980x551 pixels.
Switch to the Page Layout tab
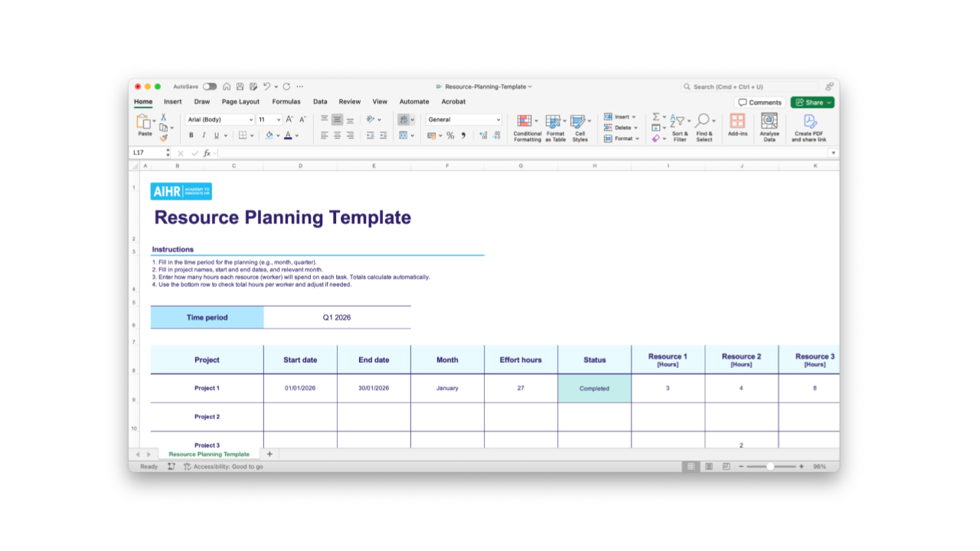pos(240,102)
